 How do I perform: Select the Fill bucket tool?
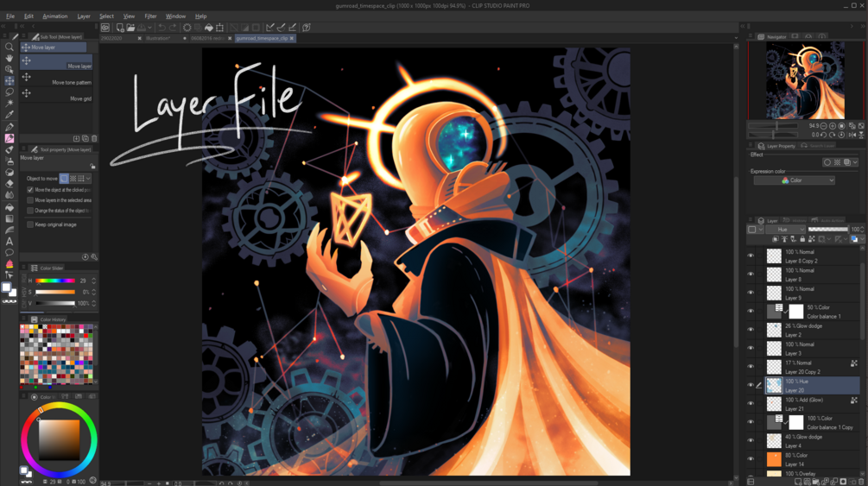tap(10, 207)
